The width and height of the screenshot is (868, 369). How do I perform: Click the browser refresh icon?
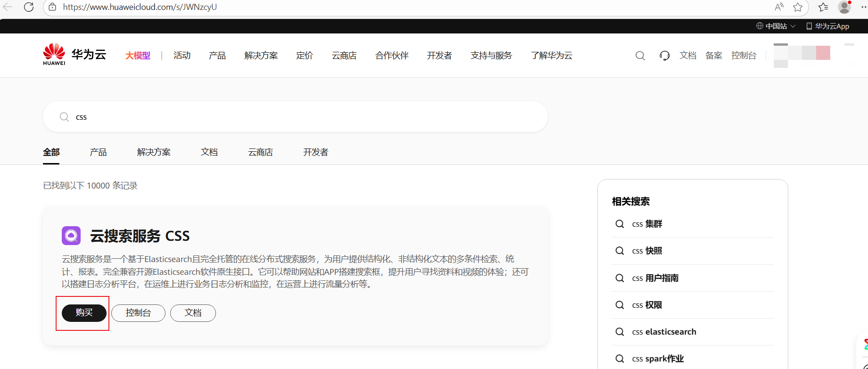click(29, 7)
